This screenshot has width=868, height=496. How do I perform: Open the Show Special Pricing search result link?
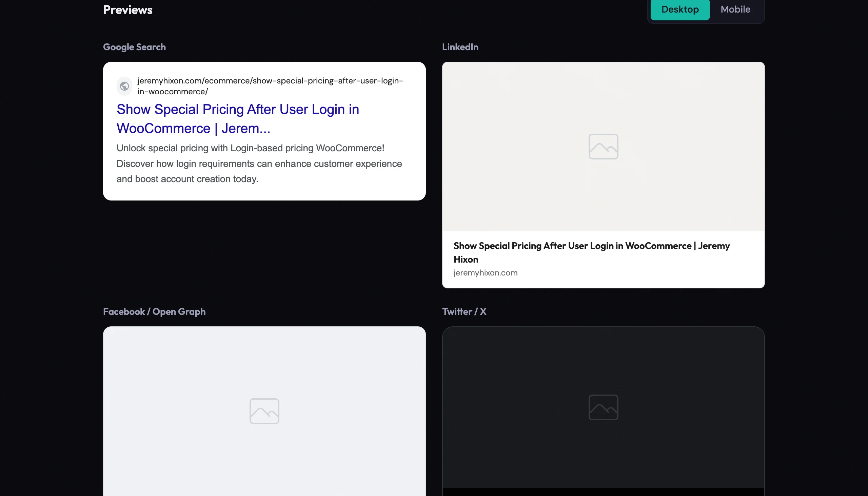pyautogui.click(x=238, y=118)
